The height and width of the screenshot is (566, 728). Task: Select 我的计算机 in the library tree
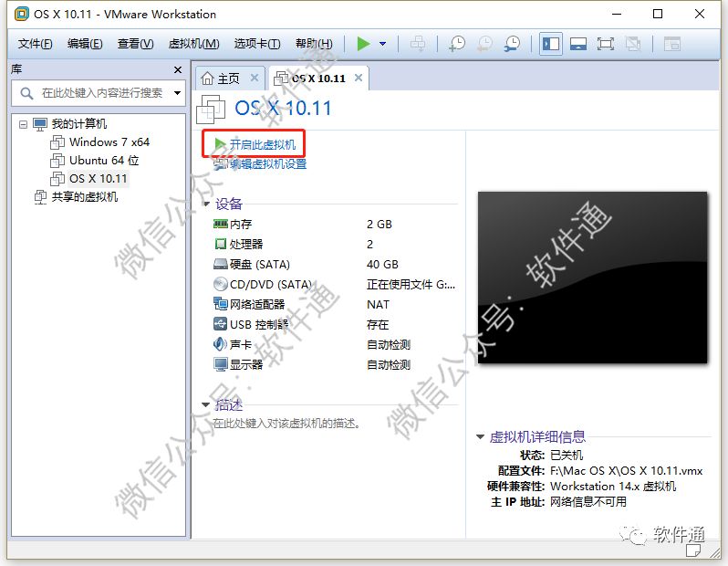(79, 124)
